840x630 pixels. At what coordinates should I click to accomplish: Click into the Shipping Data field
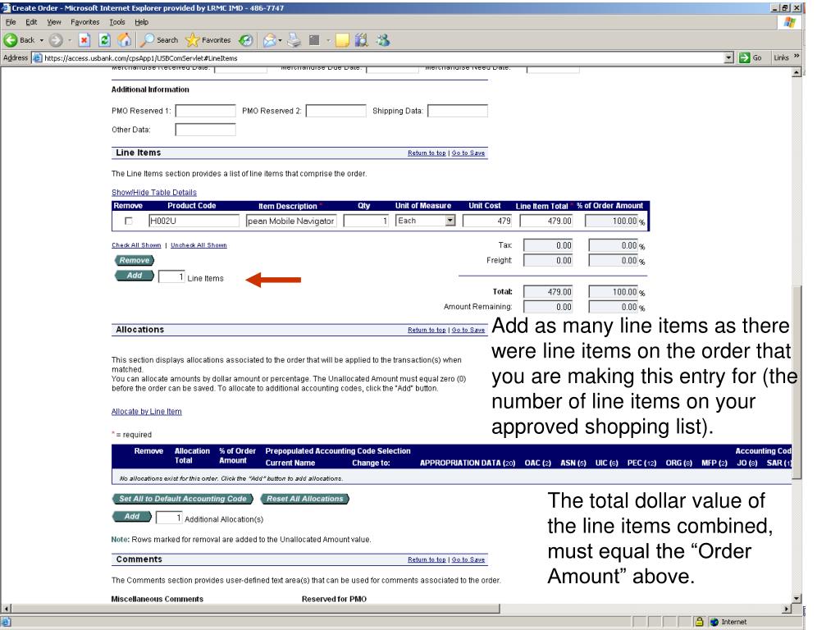coord(458,111)
